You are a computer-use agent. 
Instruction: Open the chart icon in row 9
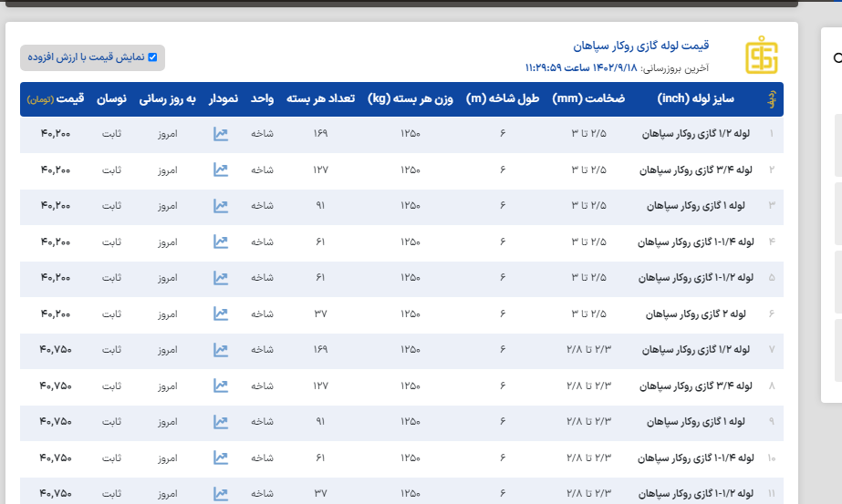pyautogui.click(x=221, y=421)
